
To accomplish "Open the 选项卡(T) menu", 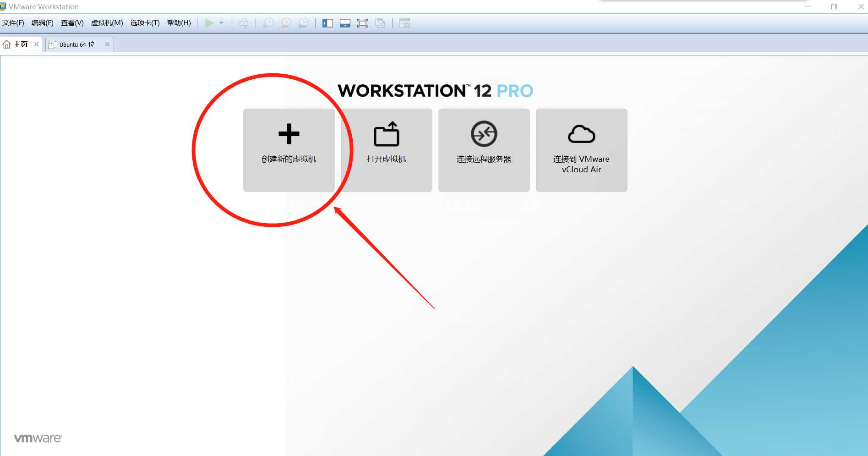I will pyautogui.click(x=145, y=23).
